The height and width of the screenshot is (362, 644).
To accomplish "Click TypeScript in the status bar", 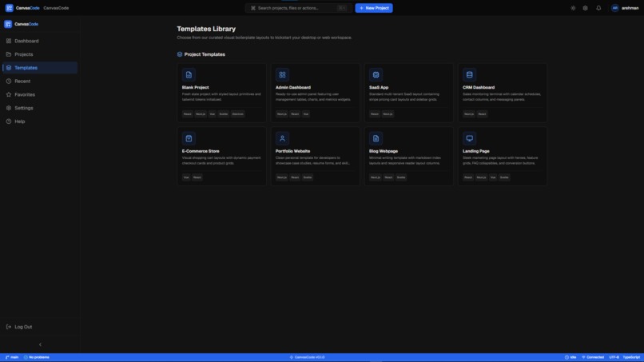I will tap(631, 357).
